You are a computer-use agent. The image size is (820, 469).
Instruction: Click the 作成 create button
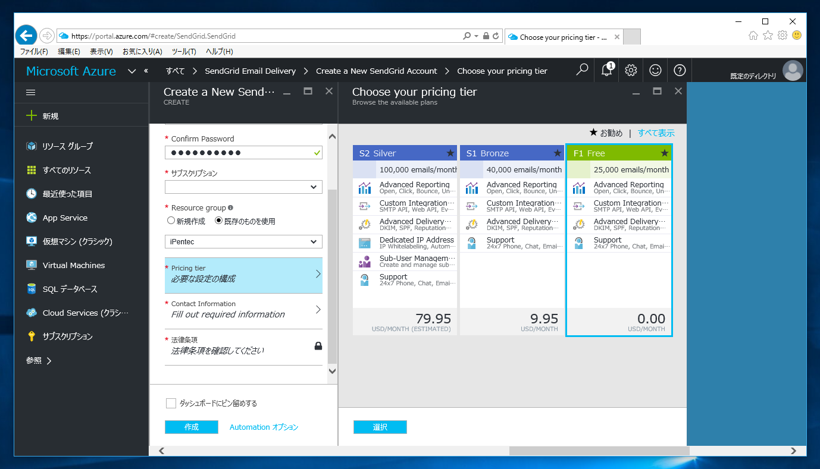point(191,427)
